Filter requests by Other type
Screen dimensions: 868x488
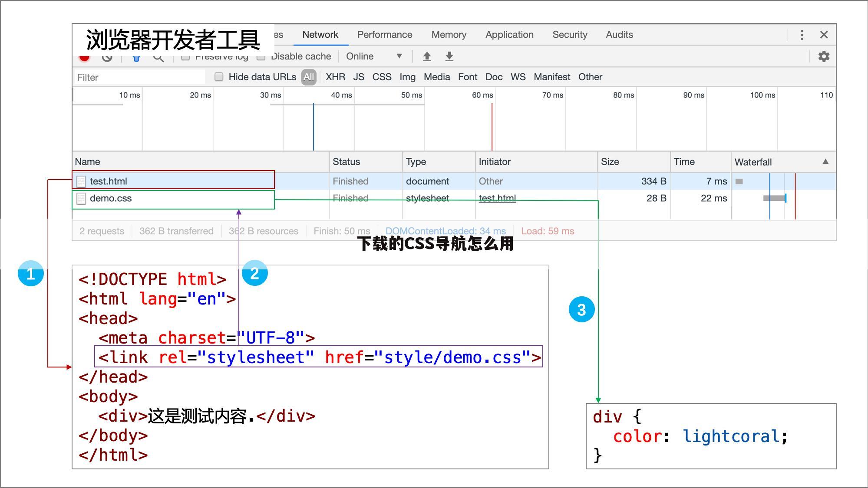tap(590, 77)
